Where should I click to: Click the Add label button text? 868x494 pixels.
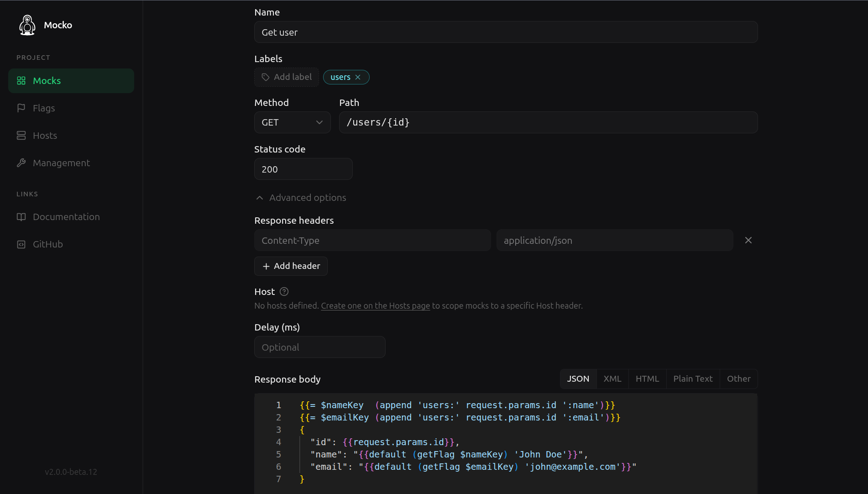[293, 77]
